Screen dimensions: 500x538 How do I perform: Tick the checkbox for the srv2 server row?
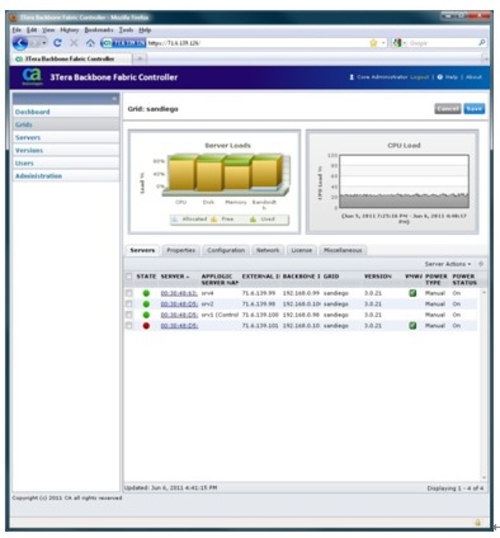coord(129,304)
